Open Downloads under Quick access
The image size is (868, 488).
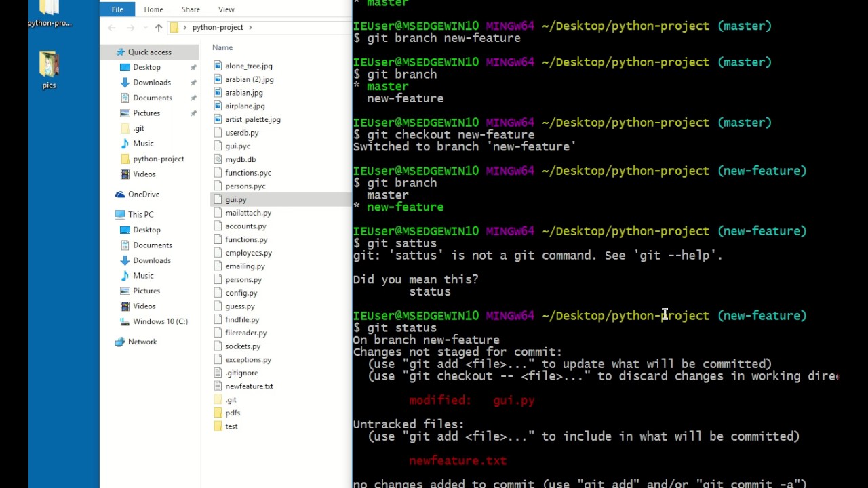[x=152, y=83]
